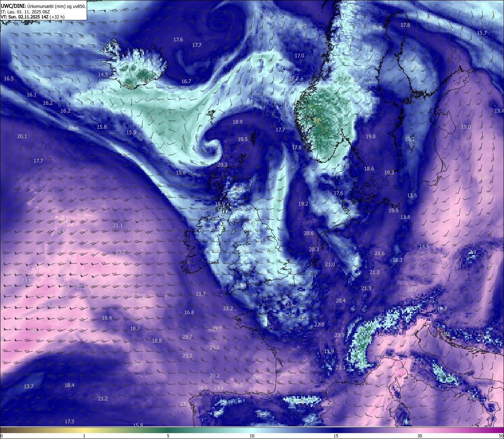This screenshot has width=504, height=439.
Task: Click the 12.7 value label
Action: [417, 361]
